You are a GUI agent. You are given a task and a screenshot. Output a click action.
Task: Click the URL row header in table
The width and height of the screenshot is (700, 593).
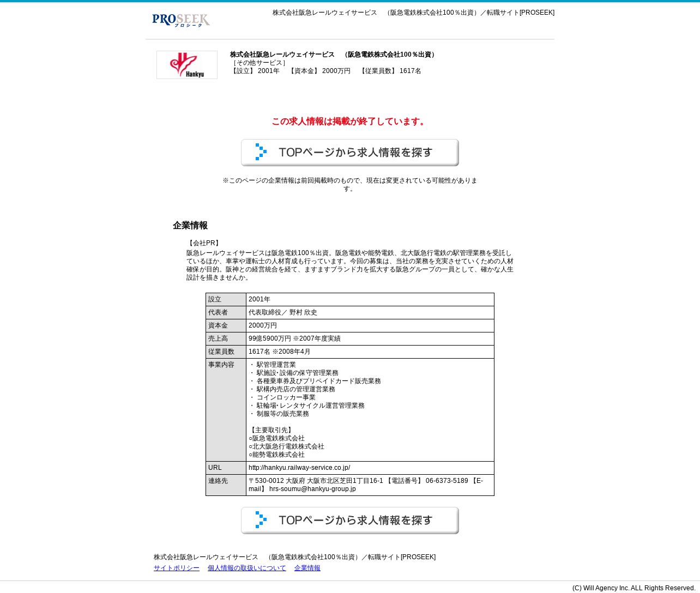pyautogui.click(x=226, y=468)
